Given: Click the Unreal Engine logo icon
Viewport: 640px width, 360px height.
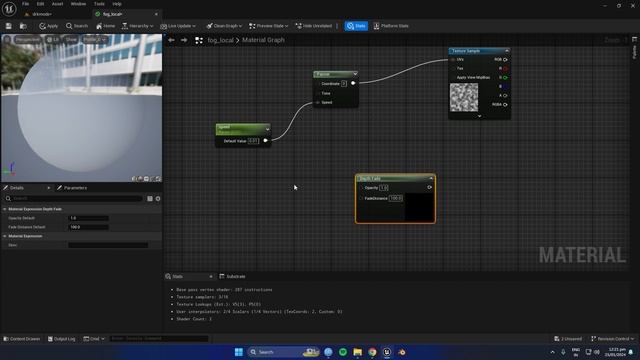Looking at the screenshot, I should [9, 8].
